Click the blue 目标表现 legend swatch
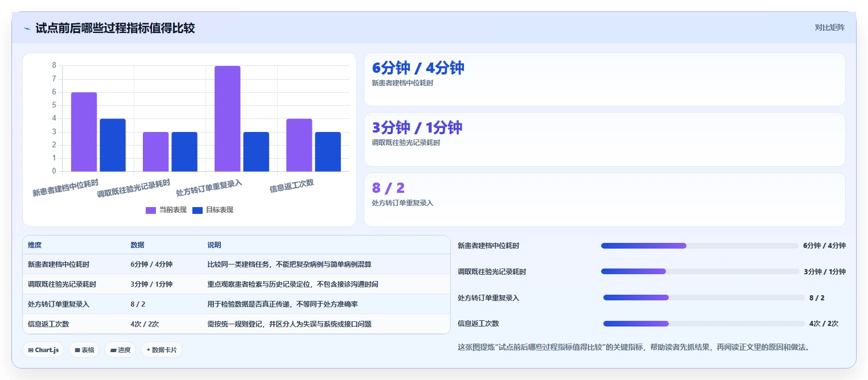 pyautogui.click(x=198, y=210)
